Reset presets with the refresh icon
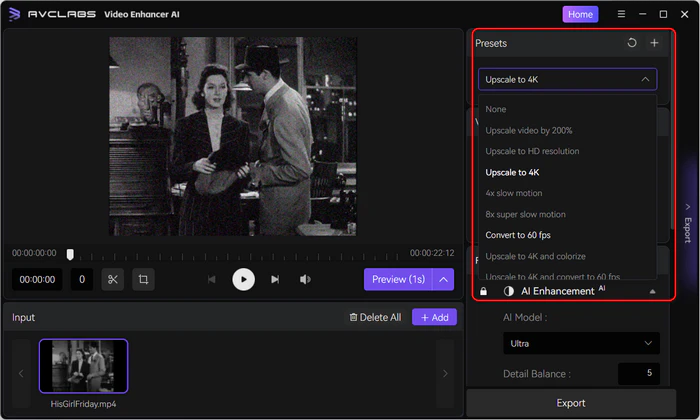Image resolution: width=700 pixels, height=420 pixels. 632,43
